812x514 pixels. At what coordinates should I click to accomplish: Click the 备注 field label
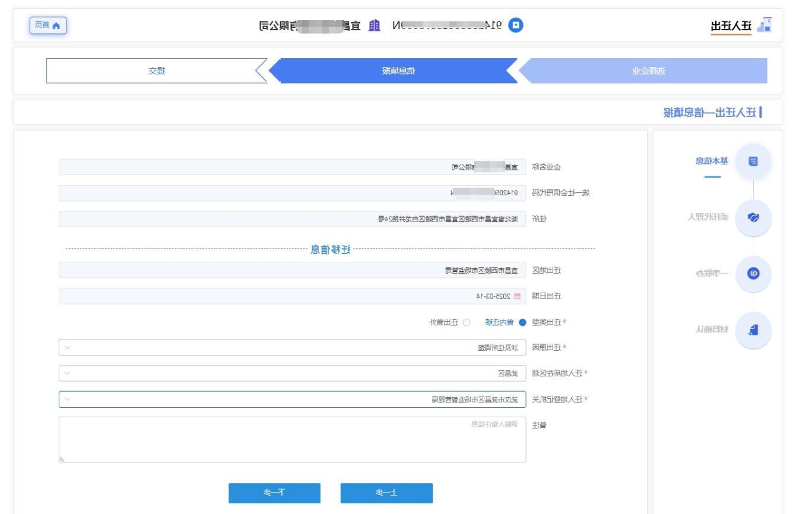coord(539,426)
